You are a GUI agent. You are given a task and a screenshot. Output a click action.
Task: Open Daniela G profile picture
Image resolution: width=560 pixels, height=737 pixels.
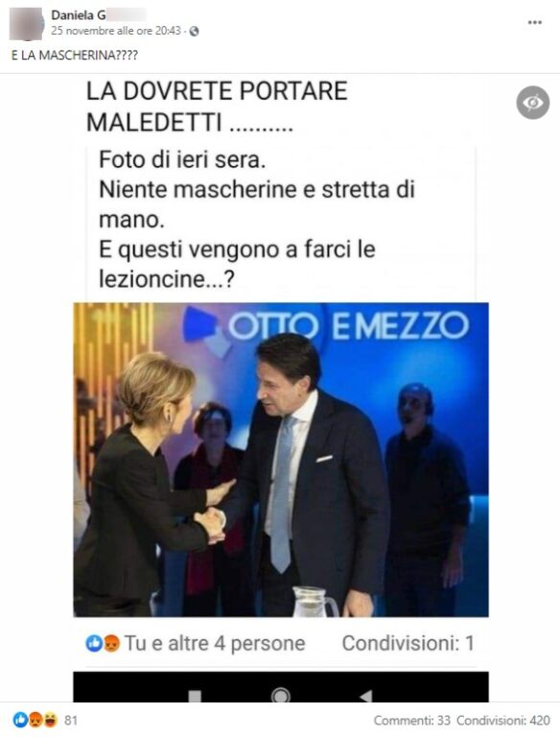27,24
